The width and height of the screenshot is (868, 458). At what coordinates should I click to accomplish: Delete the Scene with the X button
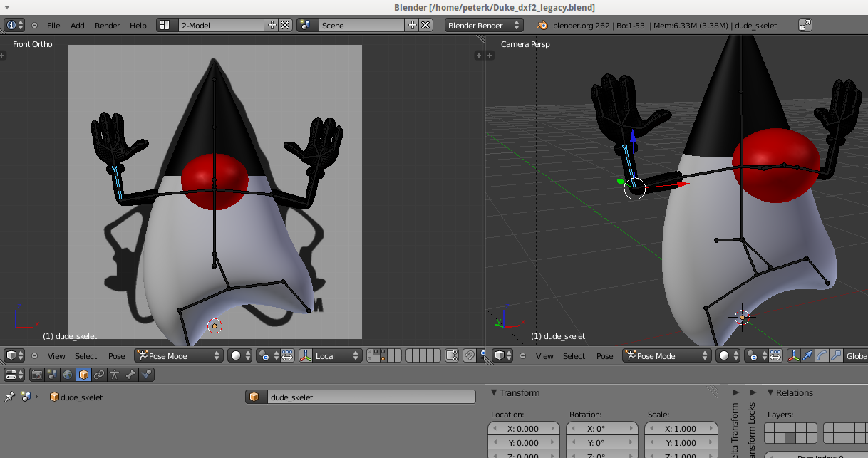[425, 25]
